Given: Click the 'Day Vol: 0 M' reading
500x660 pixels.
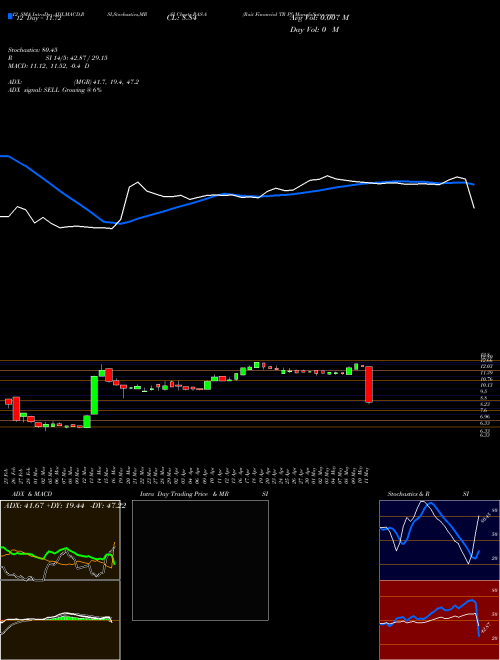Looking at the screenshot, I should 314,30.
